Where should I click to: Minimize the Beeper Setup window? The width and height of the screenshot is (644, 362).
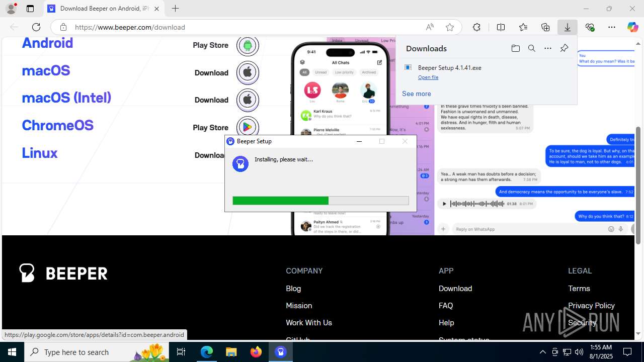[x=359, y=141]
